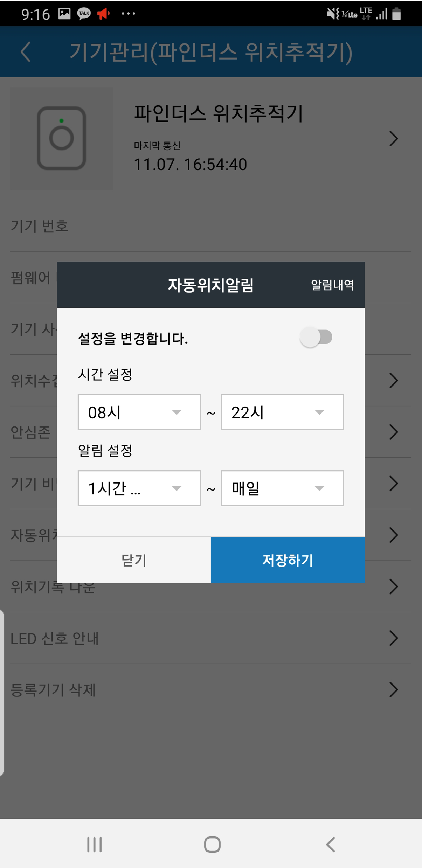Tap the Android navigation back icon
The width and height of the screenshot is (422, 868).
(330, 844)
